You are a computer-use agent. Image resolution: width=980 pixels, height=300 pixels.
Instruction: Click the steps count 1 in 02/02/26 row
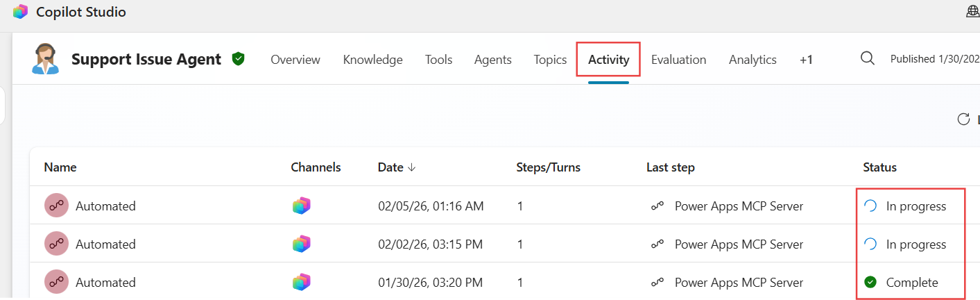(520, 244)
